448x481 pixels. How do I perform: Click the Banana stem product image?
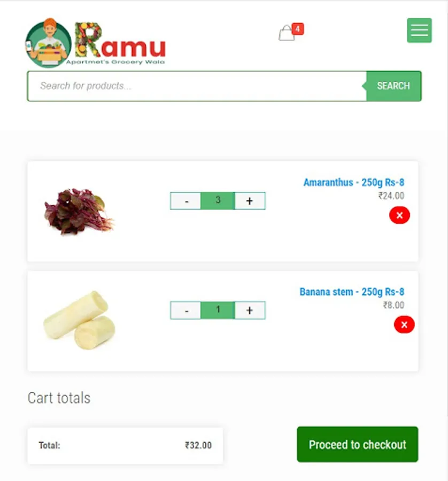pos(80,320)
